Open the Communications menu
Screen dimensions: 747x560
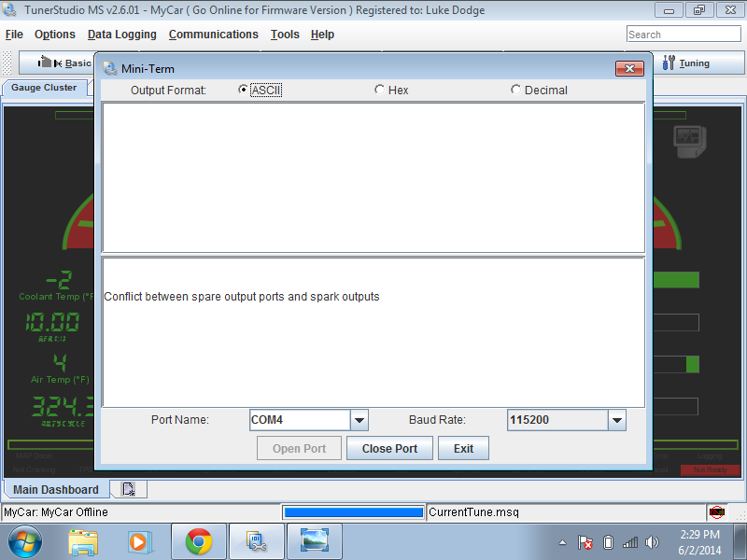point(214,35)
